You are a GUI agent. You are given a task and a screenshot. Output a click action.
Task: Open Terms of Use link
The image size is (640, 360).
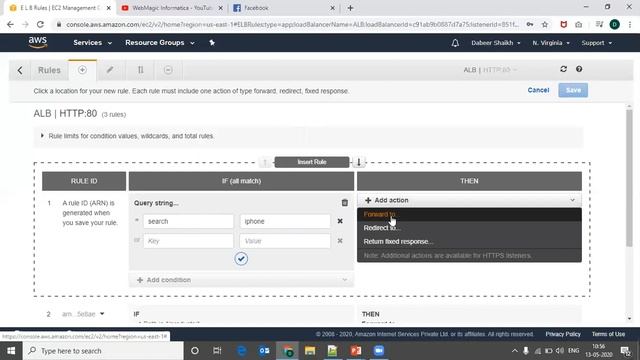click(x=608, y=334)
